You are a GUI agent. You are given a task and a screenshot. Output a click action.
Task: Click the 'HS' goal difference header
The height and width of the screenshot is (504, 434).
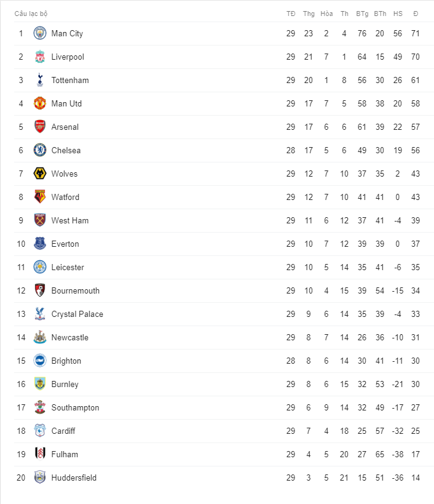pos(398,14)
